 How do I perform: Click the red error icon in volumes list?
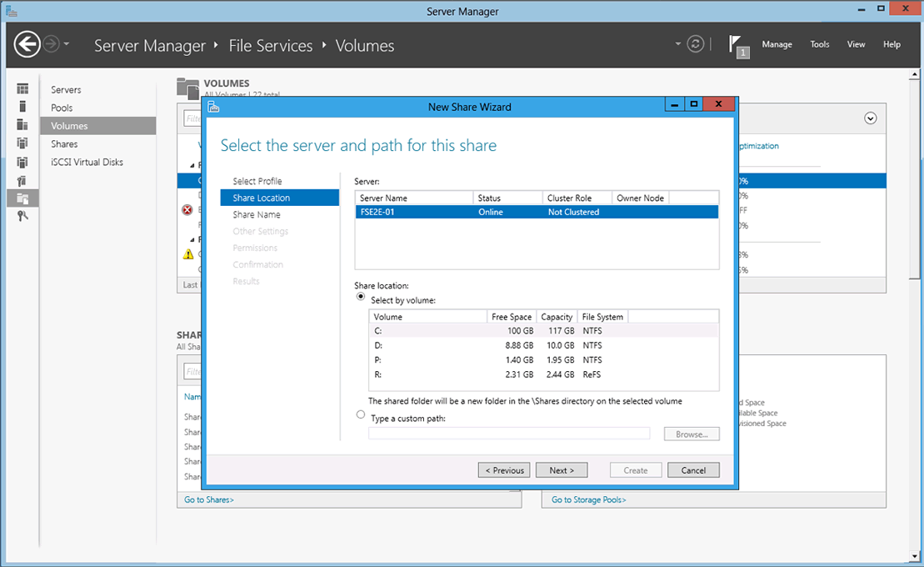(x=187, y=210)
